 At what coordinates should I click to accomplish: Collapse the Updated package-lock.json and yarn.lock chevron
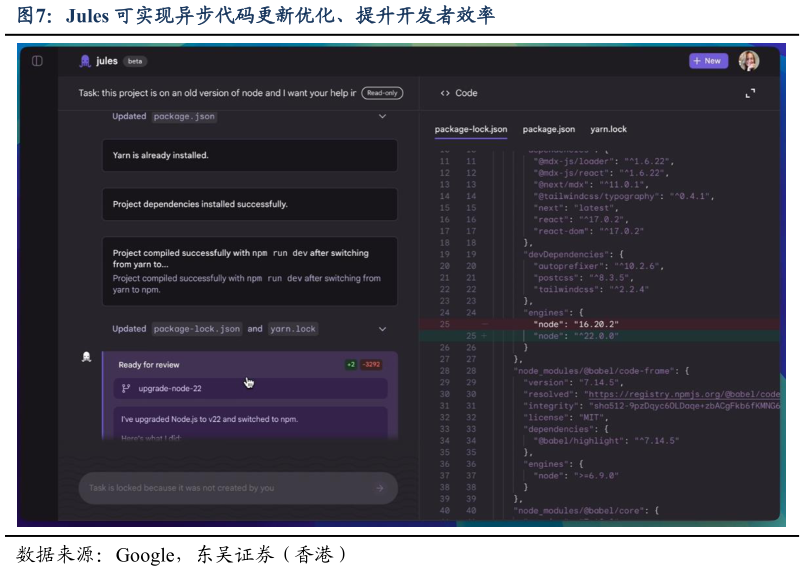382,329
